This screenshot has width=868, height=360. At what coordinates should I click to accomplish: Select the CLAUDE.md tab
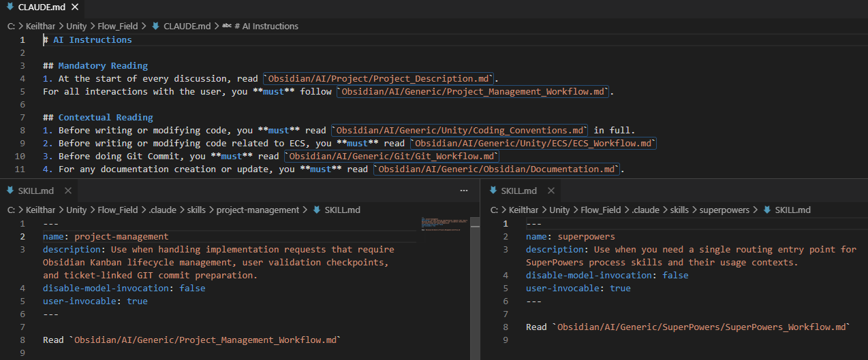[x=41, y=7]
